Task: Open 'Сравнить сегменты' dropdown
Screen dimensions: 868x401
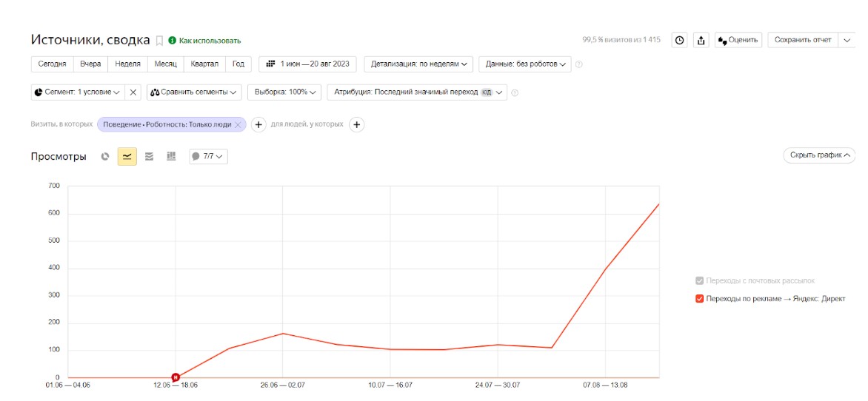Action: click(x=194, y=92)
